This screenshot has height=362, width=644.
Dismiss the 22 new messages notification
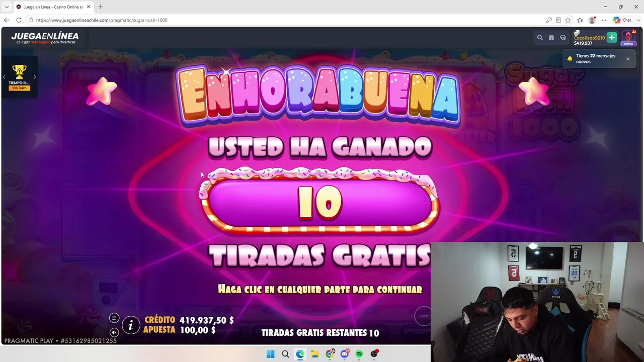tap(628, 59)
